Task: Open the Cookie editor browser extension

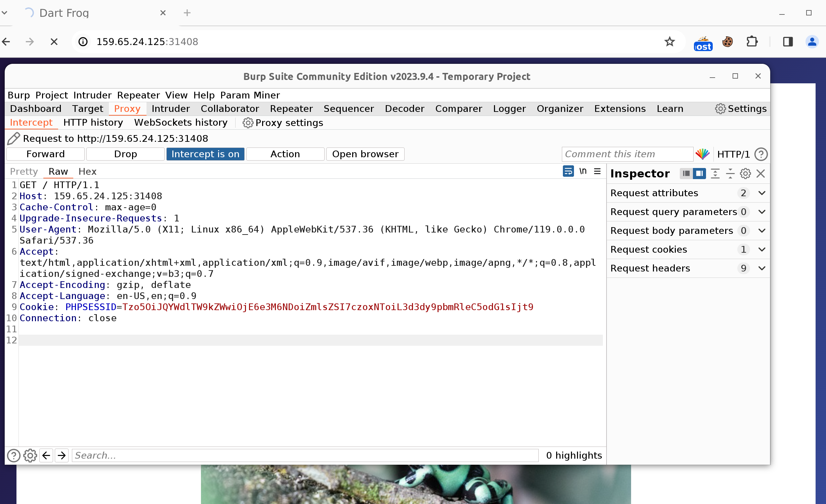Action: [728, 42]
